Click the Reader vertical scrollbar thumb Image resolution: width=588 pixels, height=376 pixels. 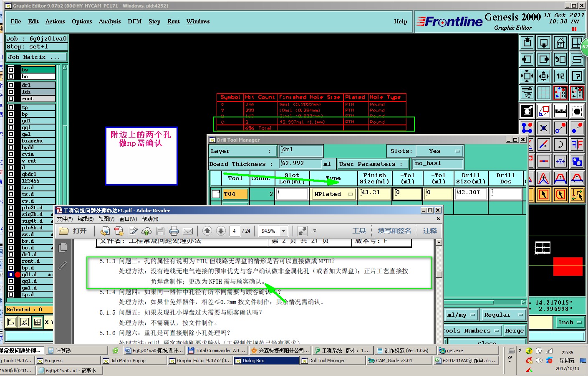click(439, 274)
